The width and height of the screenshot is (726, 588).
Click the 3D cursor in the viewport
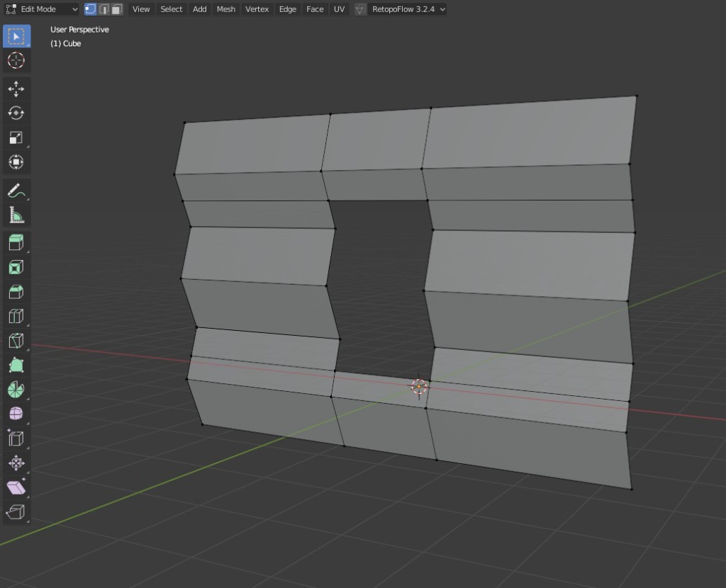[x=419, y=386]
